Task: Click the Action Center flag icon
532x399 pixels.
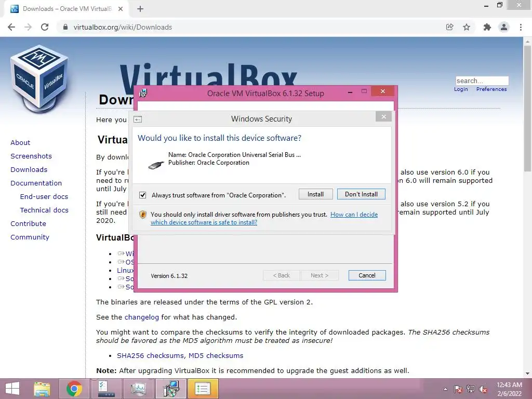Action: (458, 389)
